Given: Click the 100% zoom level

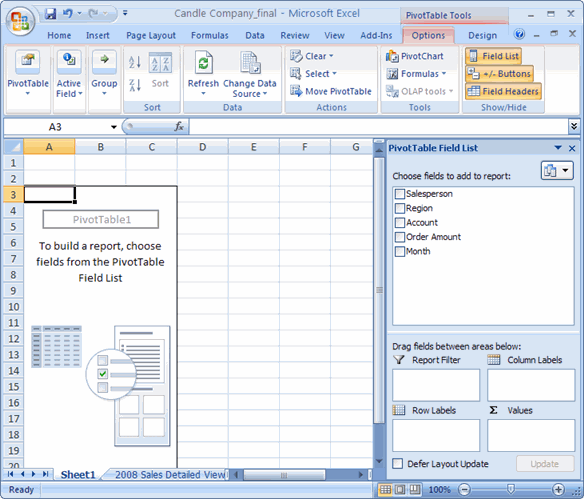Looking at the screenshot, I should pos(439,489).
